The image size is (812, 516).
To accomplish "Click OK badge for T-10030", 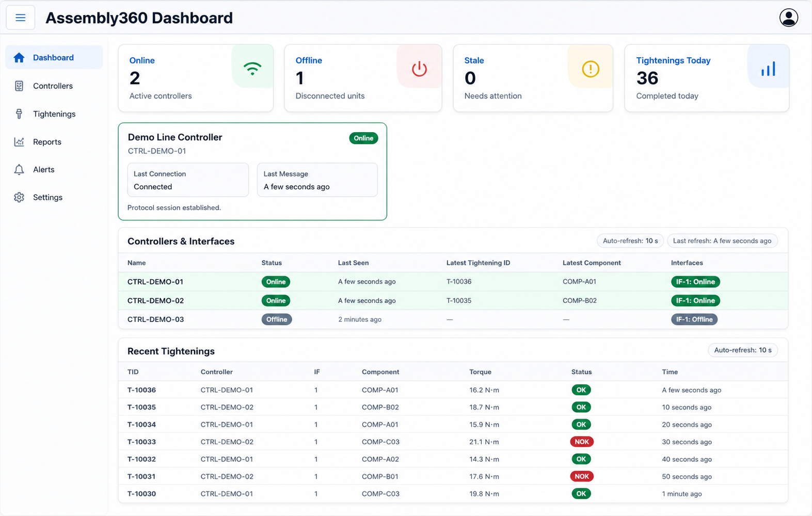I will tap(581, 494).
